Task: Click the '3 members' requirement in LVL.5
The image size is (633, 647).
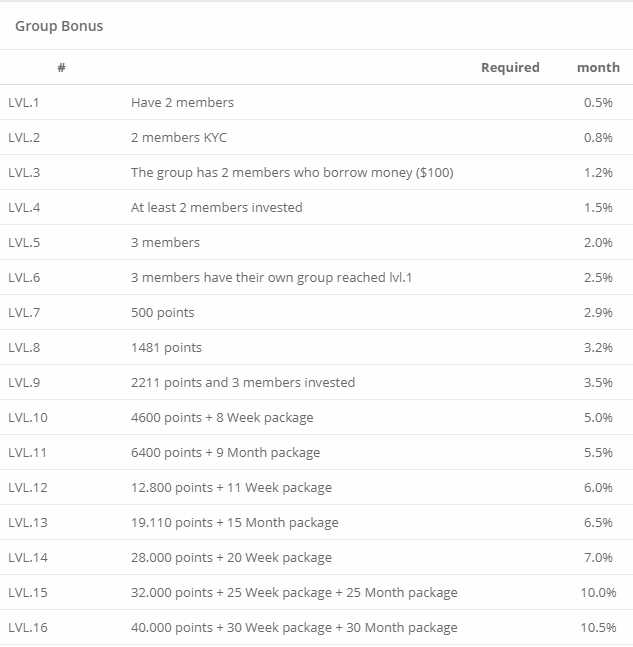Action: [165, 242]
